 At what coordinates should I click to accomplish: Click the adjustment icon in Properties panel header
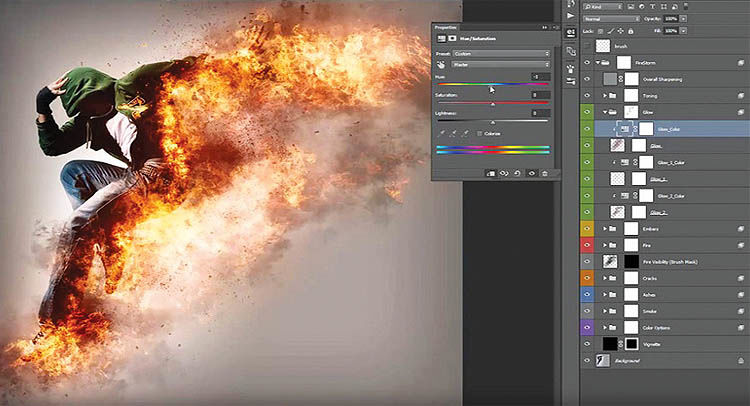tap(442, 38)
